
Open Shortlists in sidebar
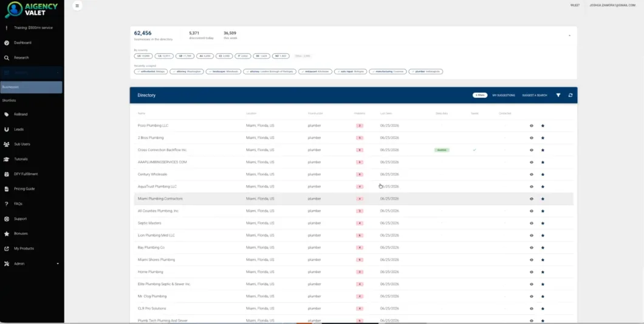[9, 101]
